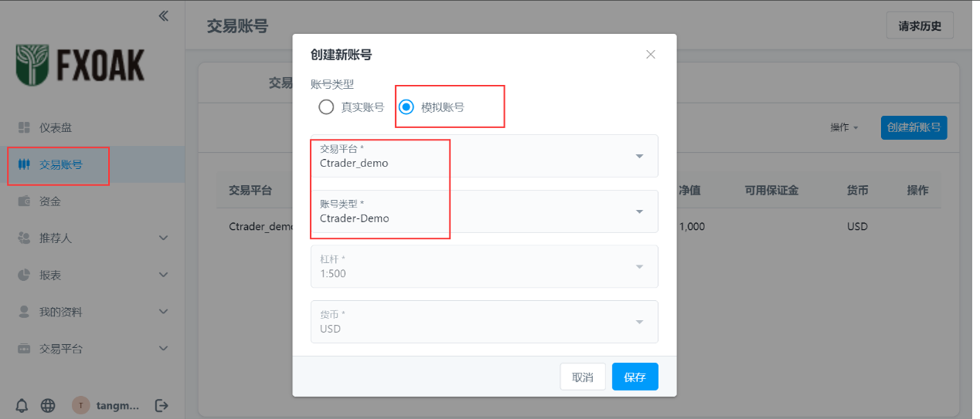The image size is (980, 419).
Task: Click the 保存 save button
Action: [x=635, y=377]
